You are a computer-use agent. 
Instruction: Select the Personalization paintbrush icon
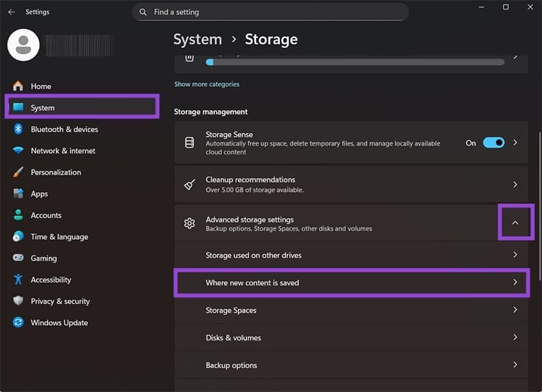pyautogui.click(x=18, y=172)
